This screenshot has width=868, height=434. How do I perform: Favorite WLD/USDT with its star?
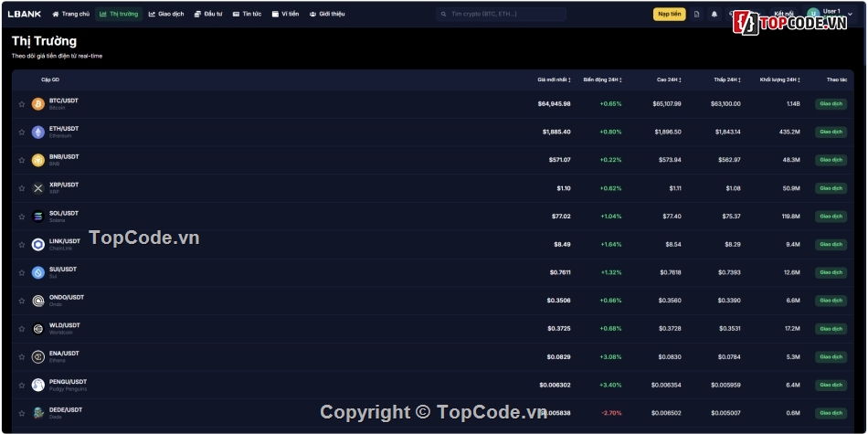tap(22, 329)
